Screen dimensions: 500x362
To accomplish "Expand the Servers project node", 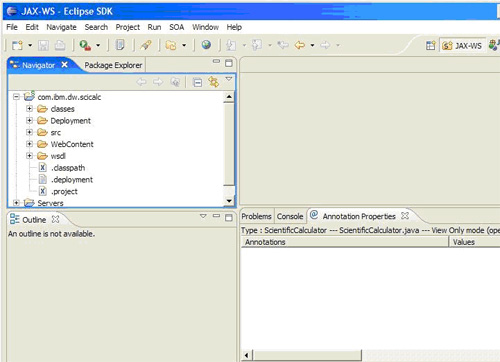I will point(16,203).
